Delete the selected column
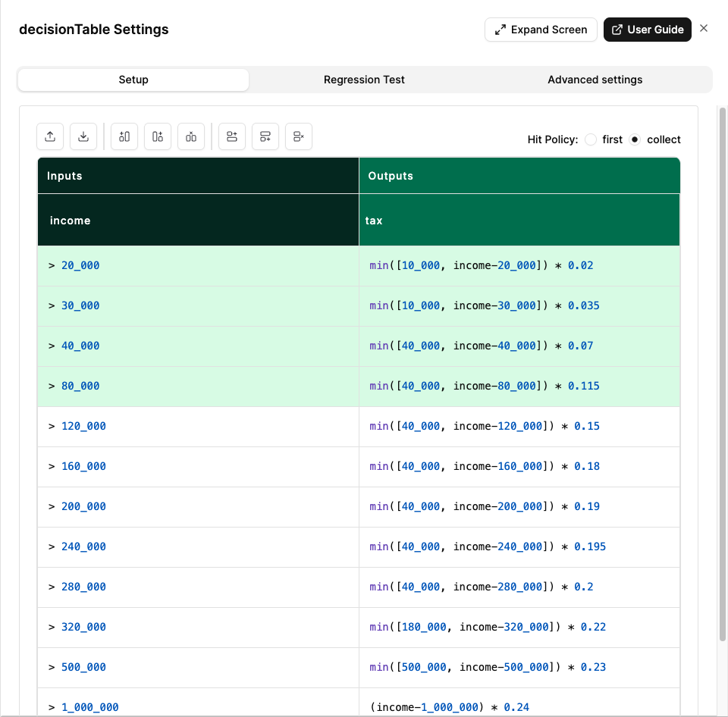This screenshot has width=728, height=717. (x=191, y=136)
